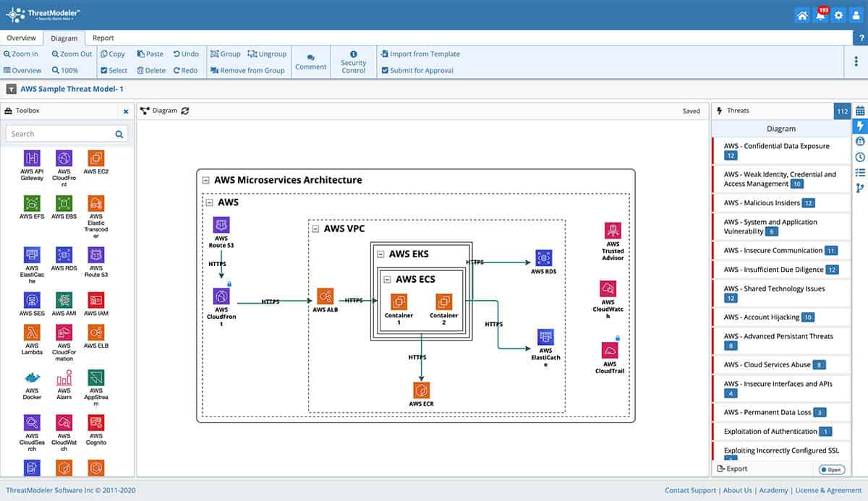Open AWS - Account Hijacking threat
This screenshot has height=501, width=868.
[x=781, y=317]
